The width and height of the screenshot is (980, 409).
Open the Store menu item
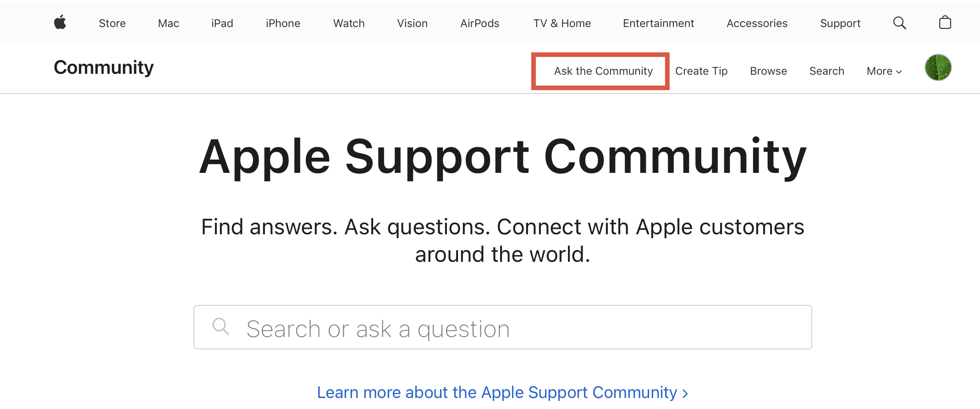click(112, 23)
